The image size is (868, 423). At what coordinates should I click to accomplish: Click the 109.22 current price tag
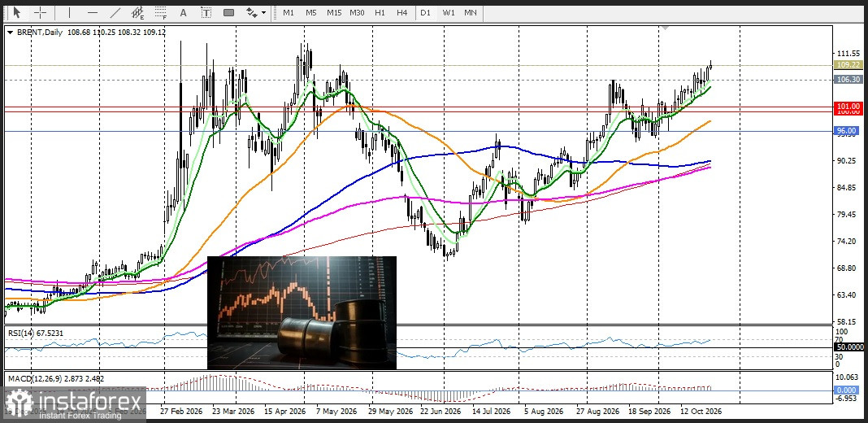click(x=848, y=65)
